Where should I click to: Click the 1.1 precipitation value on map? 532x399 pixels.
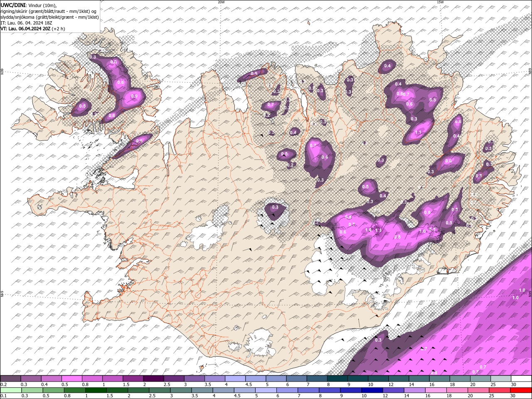pyautogui.click(x=419, y=133)
